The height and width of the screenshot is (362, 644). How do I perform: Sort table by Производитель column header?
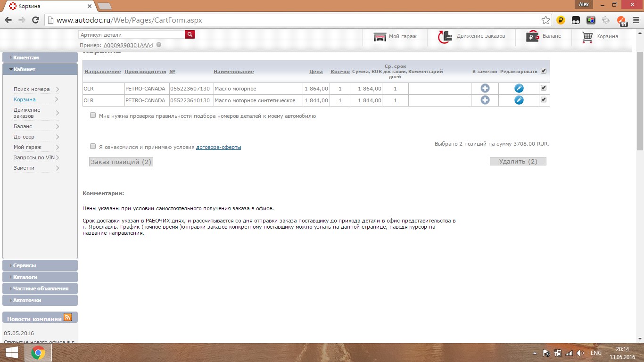[145, 72]
